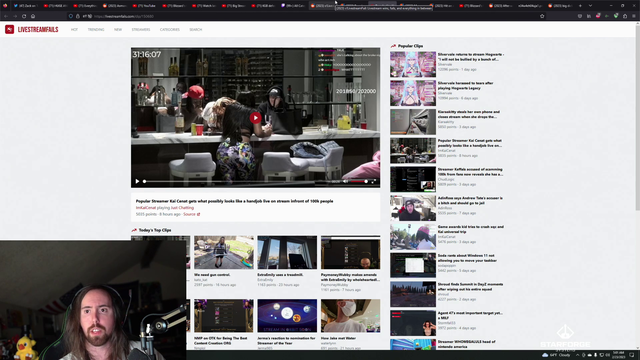
Task: Go back with the browser back arrow
Action: pos(6,16)
